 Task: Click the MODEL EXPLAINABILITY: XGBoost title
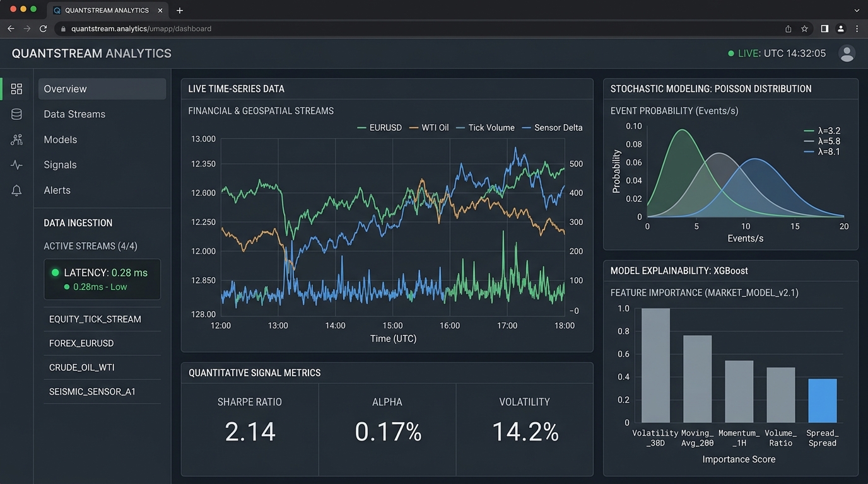(x=679, y=271)
